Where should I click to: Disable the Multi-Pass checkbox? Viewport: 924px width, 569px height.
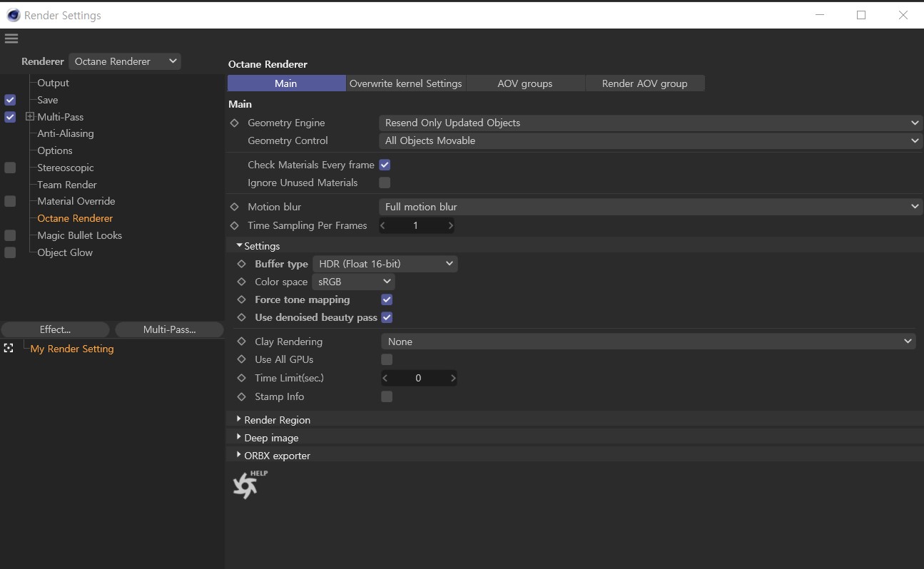(10, 117)
